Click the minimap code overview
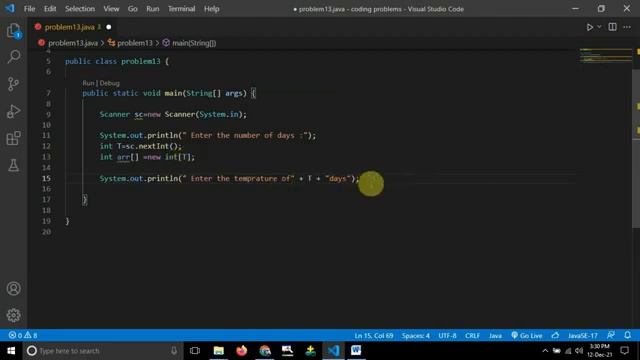This screenshot has height=360, width=640. click(x=605, y=56)
